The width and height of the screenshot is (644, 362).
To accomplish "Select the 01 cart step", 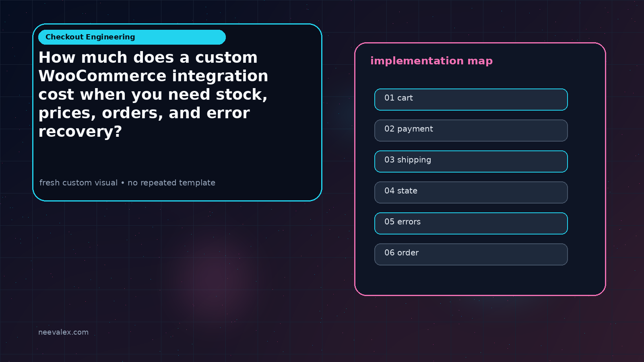I will point(471,99).
